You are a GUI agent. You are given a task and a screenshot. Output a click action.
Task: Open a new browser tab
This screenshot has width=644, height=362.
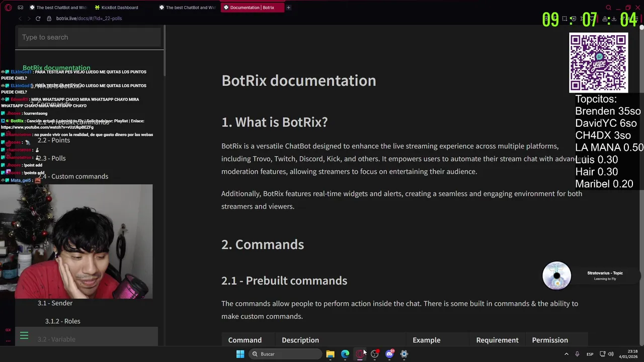288,8
